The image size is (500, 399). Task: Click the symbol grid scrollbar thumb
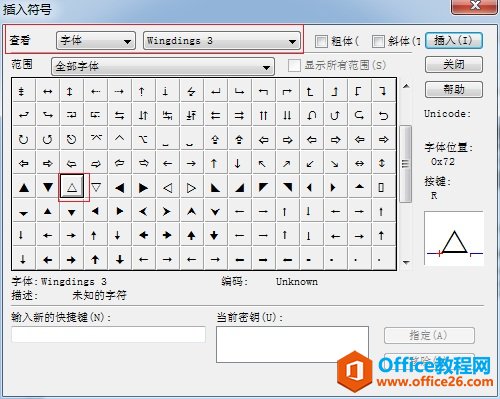coord(406,164)
